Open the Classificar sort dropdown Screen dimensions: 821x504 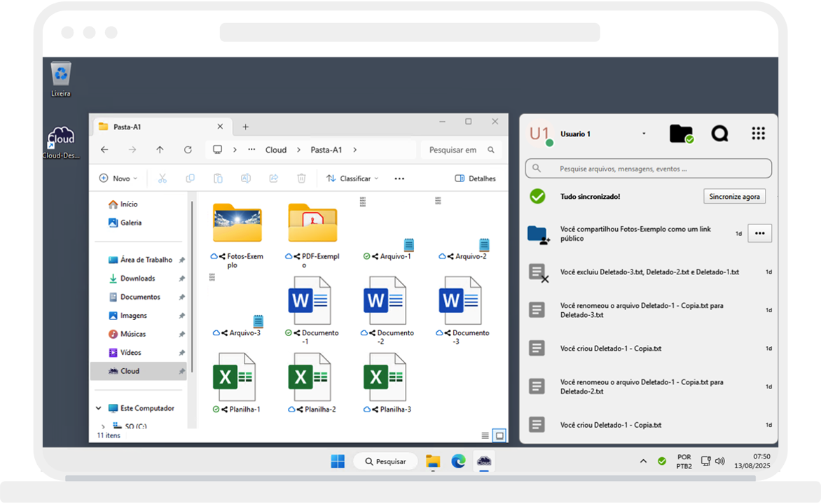pyautogui.click(x=352, y=178)
